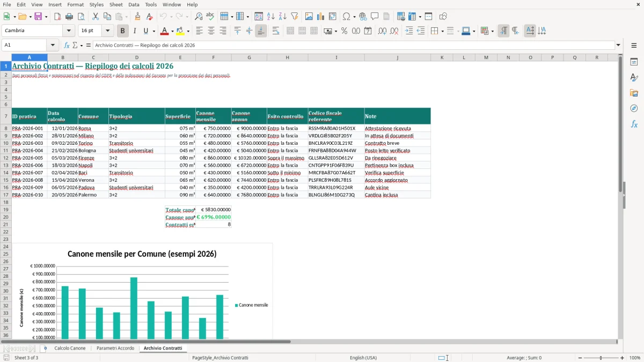Toggle Italic formatting
Screen dimensions: 644x362
tap(134, 31)
